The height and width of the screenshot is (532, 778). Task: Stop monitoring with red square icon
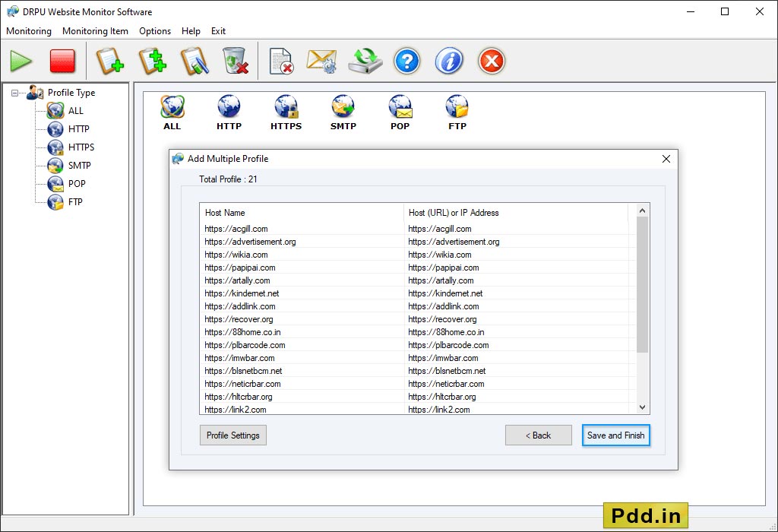[x=62, y=62]
